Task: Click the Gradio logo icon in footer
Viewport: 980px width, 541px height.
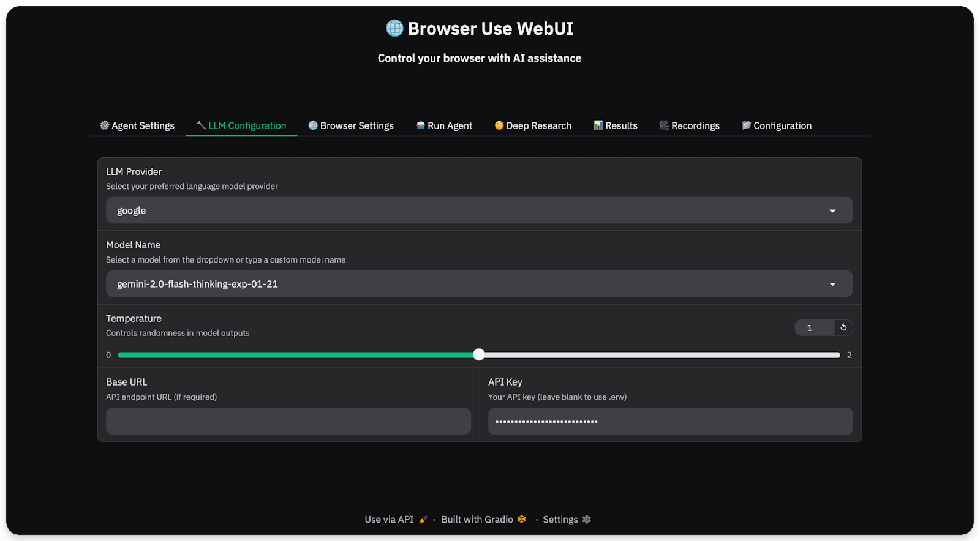Action: click(x=522, y=520)
